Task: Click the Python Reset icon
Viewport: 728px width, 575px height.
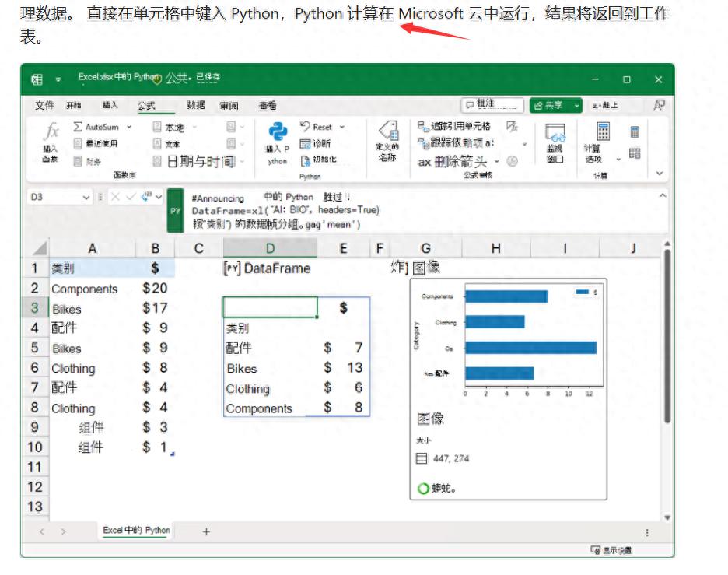Action: click(305, 126)
